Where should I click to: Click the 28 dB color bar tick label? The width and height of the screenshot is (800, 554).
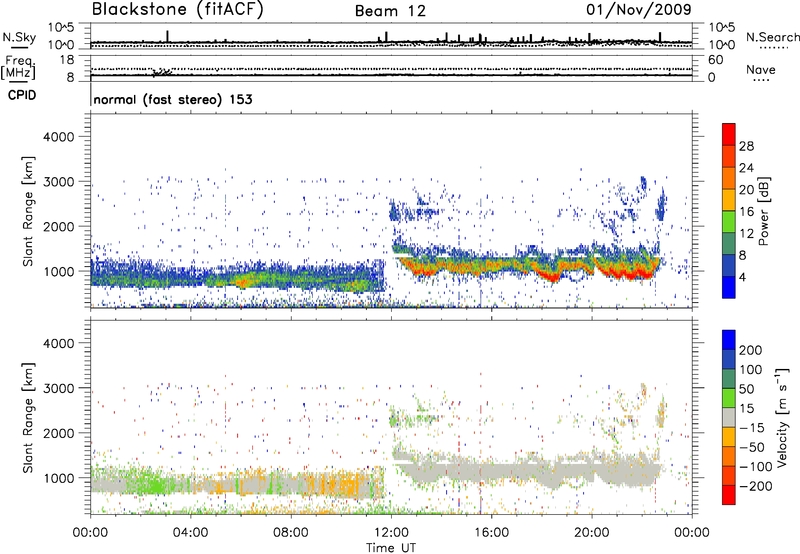point(746,146)
